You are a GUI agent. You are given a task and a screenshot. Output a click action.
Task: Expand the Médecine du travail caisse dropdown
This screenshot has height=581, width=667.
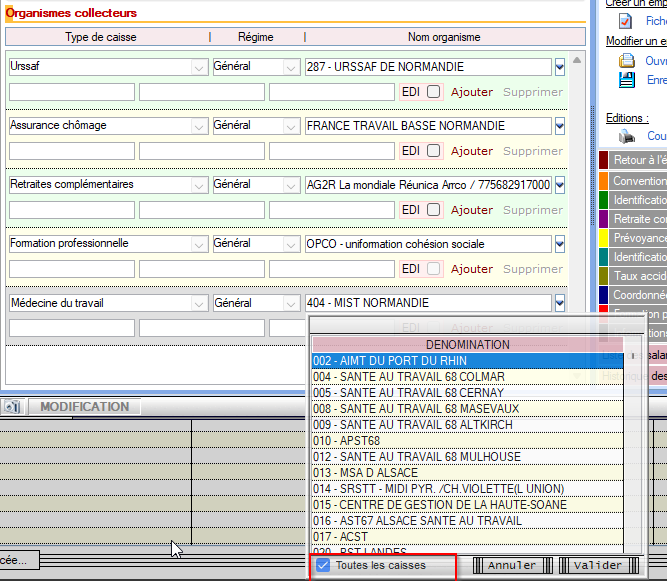pyautogui.click(x=198, y=303)
